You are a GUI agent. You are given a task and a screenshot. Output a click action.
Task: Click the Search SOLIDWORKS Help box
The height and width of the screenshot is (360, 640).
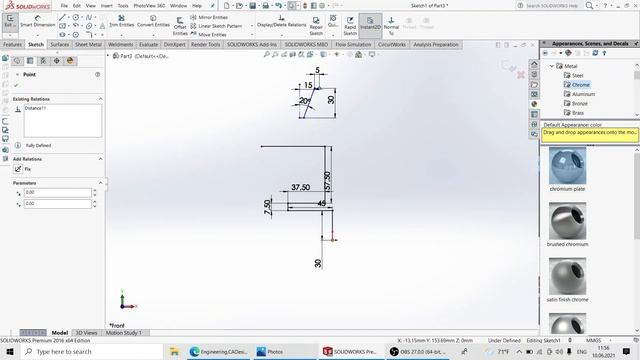551,6
